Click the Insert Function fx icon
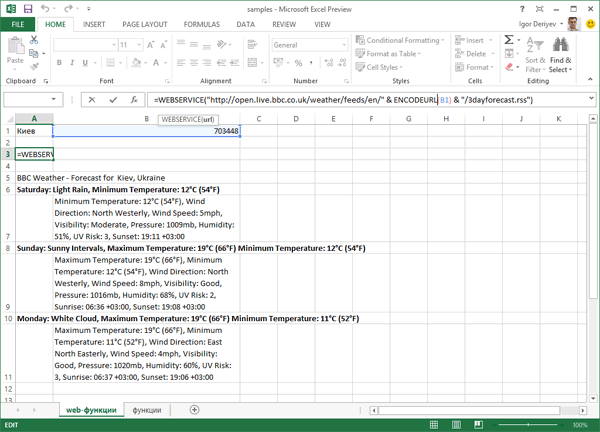Image resolution: width=600 pixels, height=432 pixels. click(x=134, y=100)
